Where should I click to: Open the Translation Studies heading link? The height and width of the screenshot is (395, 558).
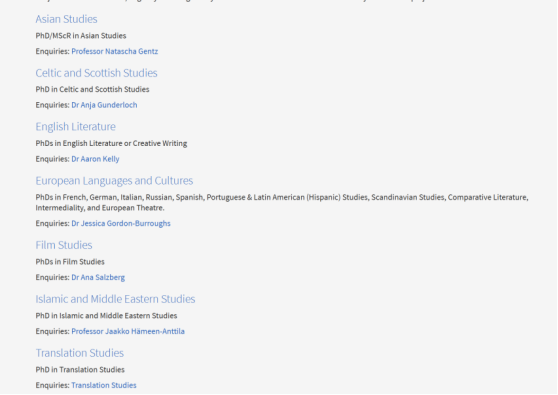click(80, 353)
